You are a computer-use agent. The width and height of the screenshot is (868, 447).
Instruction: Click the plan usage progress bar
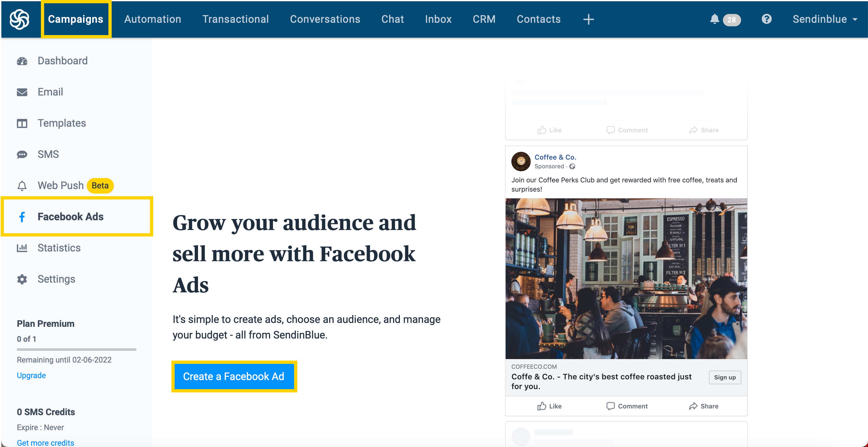click(77, 350)
